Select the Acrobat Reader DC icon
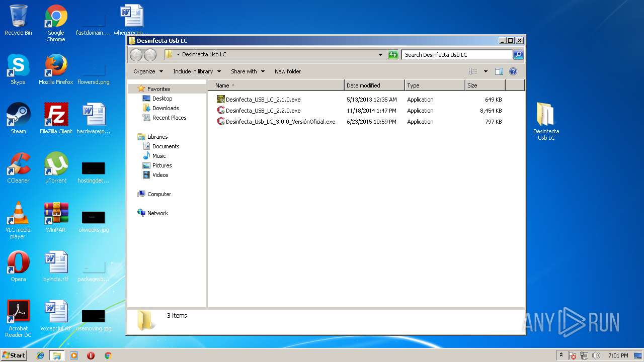 tap(18, 319)
